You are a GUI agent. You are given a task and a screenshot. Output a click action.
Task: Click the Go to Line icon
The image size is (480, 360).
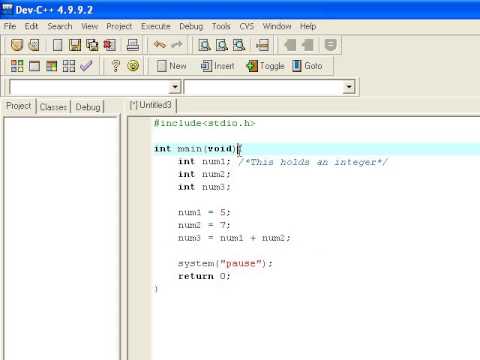(x=263, y=45)
